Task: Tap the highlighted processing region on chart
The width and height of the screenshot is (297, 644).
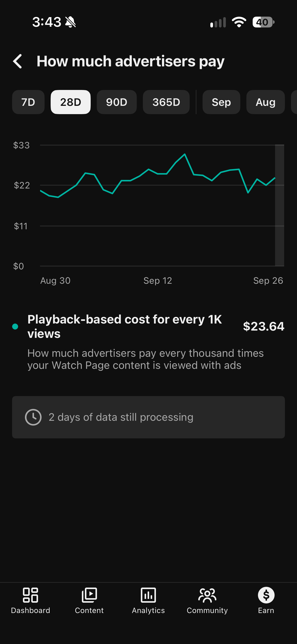Action: tap(280, 205)
